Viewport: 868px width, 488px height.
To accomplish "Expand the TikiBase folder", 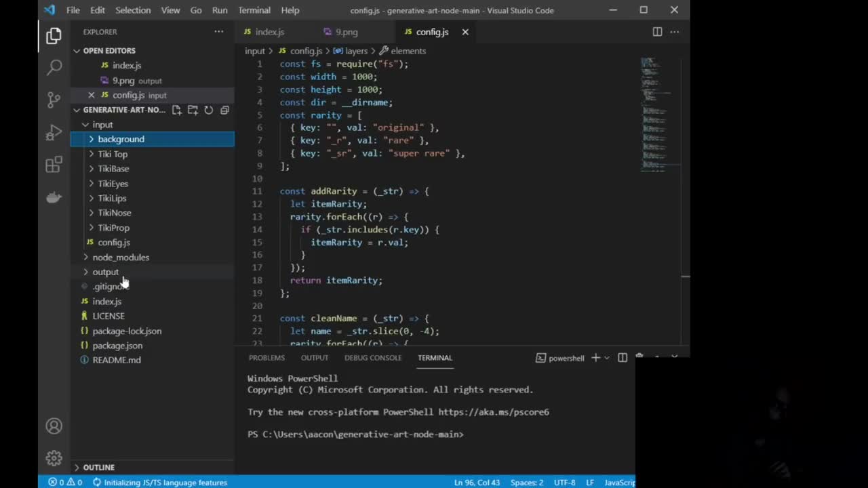I will (113, 169).
